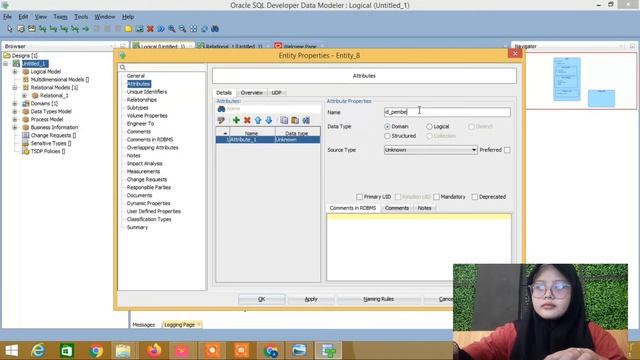Viewport: 640px width, 360px height.
Task: Enable the Primary UID checkbox
Action: point(359,197)
